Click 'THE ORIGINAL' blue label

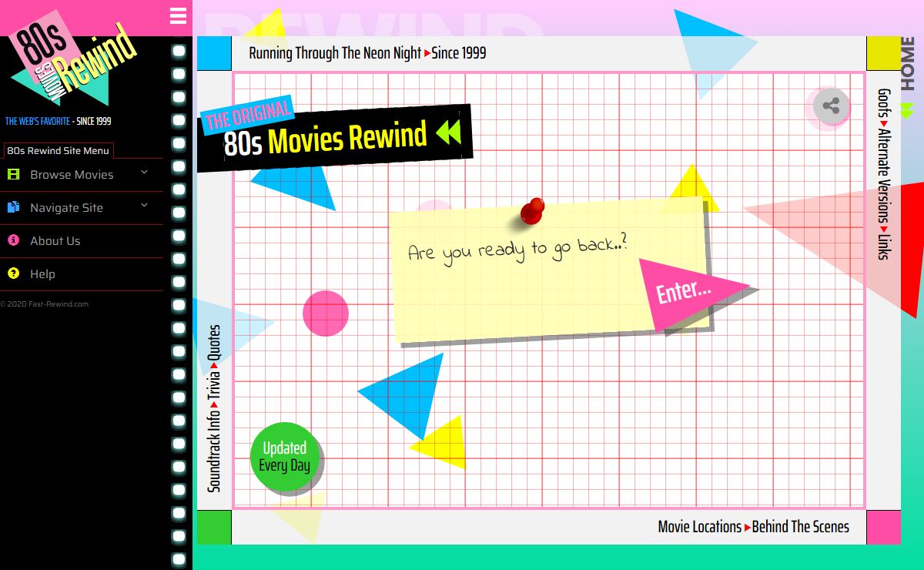[x=248, y=116]
